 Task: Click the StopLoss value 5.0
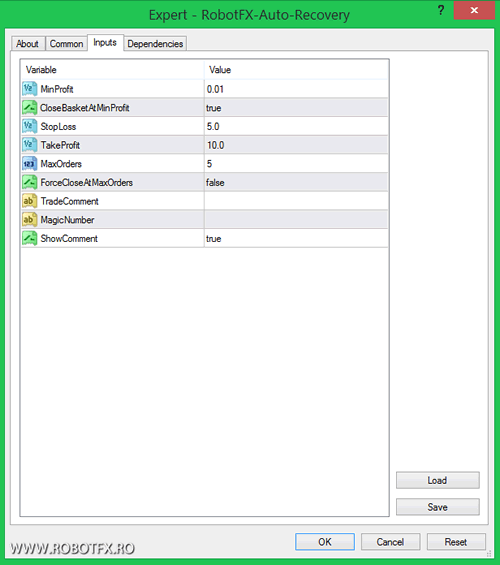coord(213,126)
